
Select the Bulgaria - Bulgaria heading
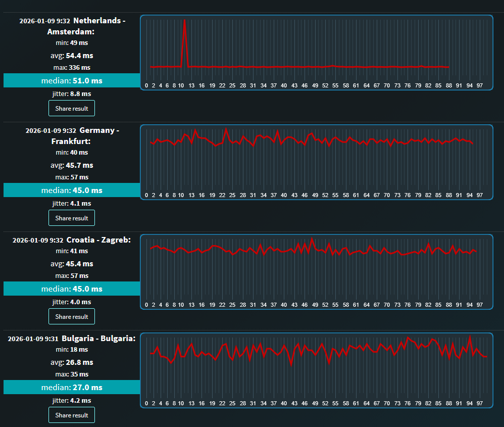(x=98, y=338)
